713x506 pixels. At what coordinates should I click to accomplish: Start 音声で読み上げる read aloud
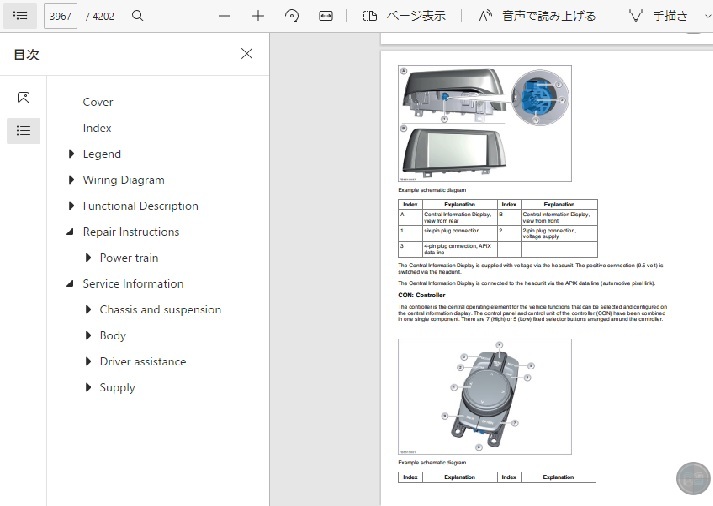[x=537, y=16]
